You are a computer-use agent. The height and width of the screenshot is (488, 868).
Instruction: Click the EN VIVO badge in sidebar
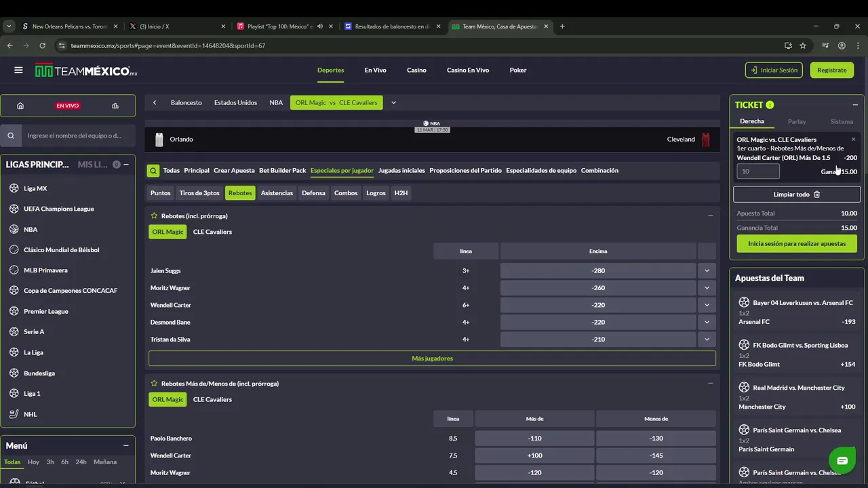click(x=68, y=106)
